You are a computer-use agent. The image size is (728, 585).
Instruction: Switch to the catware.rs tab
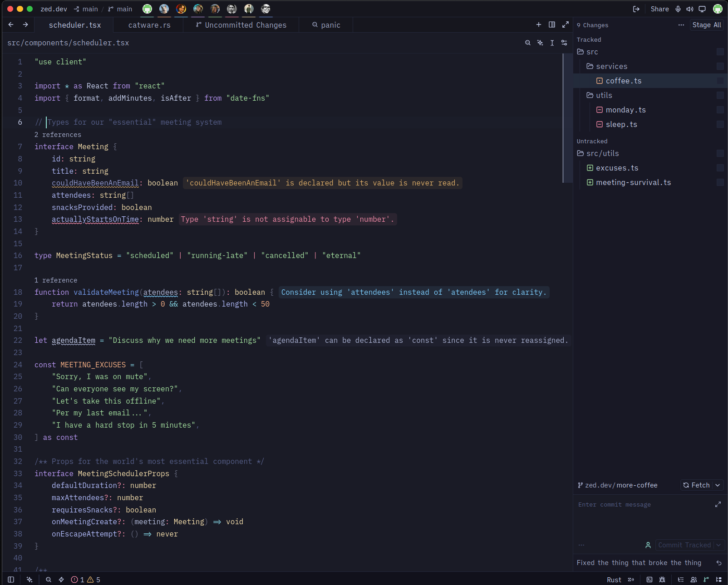click(x=149, y=25)
